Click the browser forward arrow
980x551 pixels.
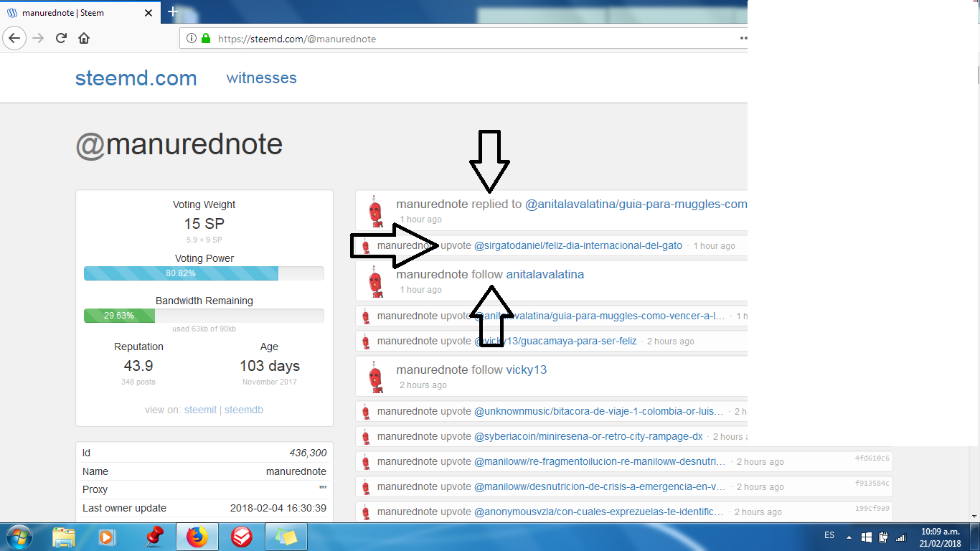(x=39, y=38)
